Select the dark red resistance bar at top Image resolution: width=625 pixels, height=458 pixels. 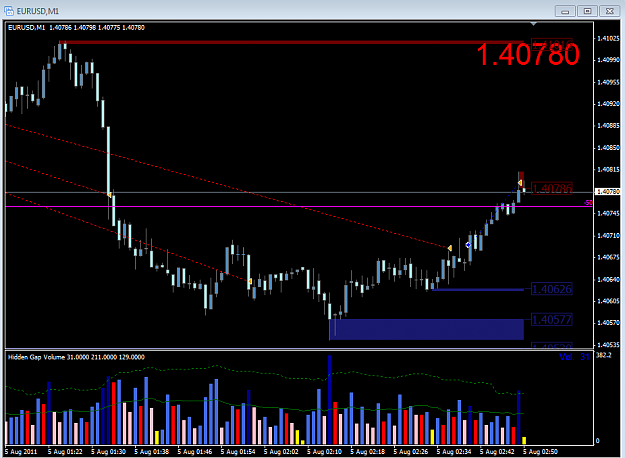292,42
